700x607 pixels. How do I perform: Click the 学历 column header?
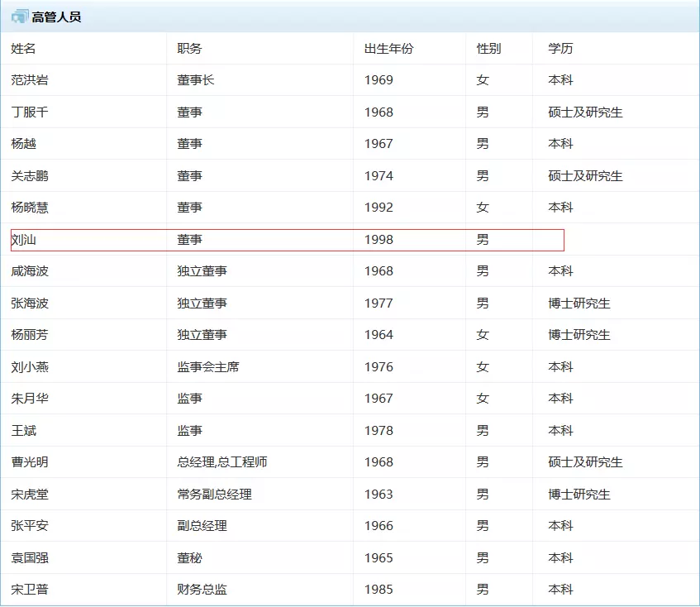point(560,49)
